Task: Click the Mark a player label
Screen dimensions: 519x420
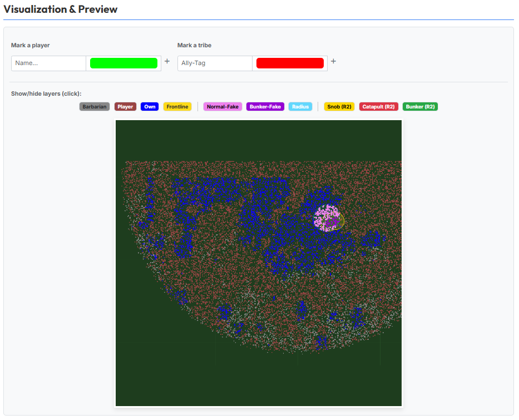Action: pyautogui.click(x=31, y=46)
